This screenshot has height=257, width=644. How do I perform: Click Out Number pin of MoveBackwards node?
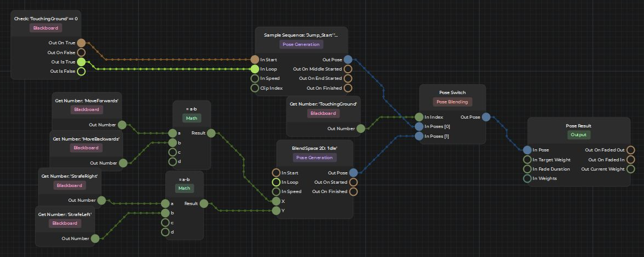tap(123, 163)
